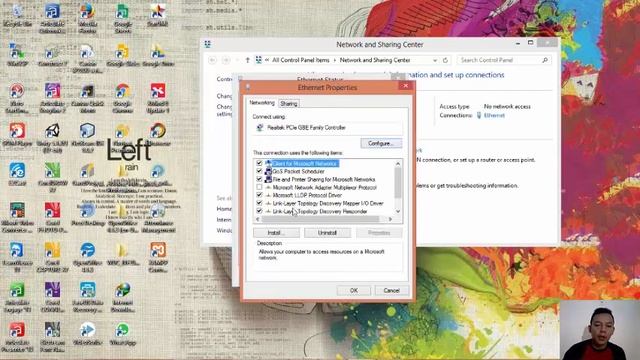This screenshot has height=360, width=640.
Task: Select the OpenOffice seagull desktop icon
Action: pos(87,251)
